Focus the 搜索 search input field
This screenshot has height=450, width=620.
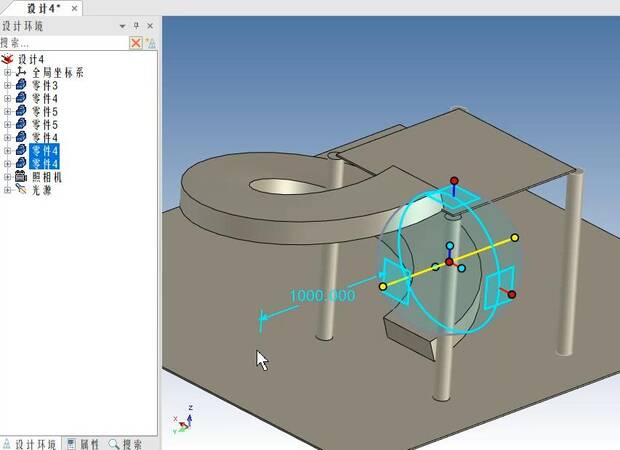point(64,43)
